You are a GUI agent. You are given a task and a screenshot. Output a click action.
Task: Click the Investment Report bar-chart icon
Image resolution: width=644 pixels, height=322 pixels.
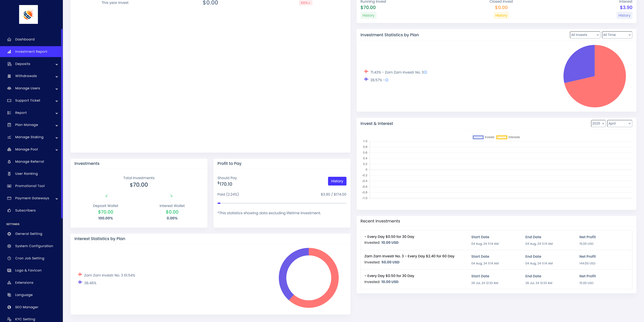9,52
